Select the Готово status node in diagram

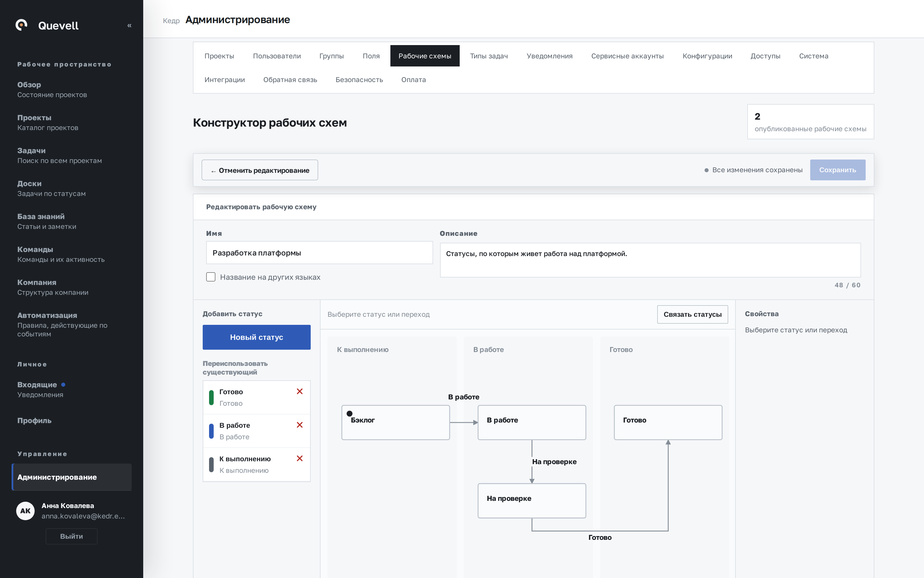tap(668, 423)
